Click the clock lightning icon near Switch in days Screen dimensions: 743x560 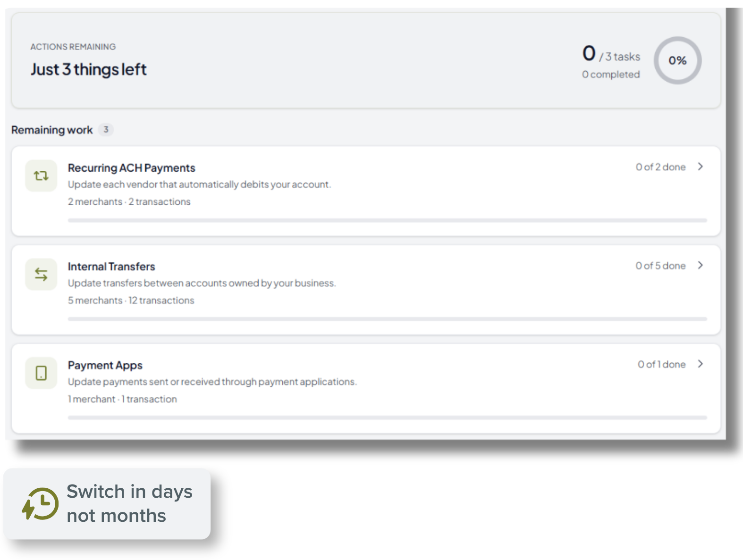pos(41,504)
